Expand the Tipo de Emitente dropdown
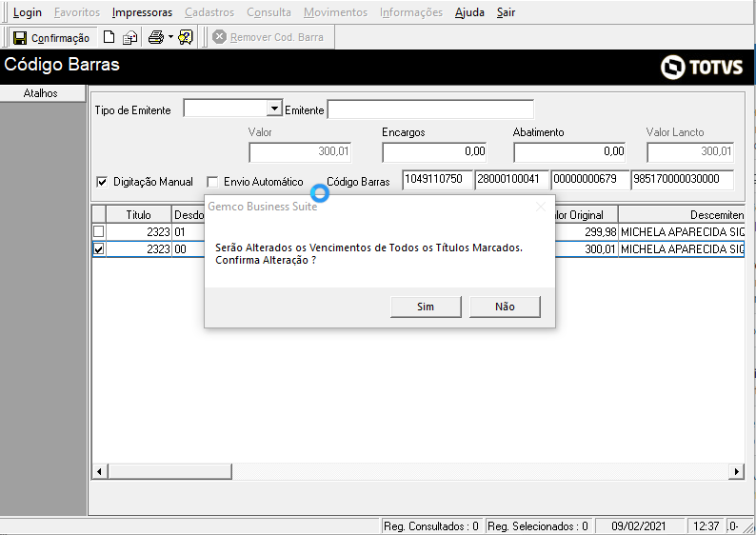 coord(274,109)
